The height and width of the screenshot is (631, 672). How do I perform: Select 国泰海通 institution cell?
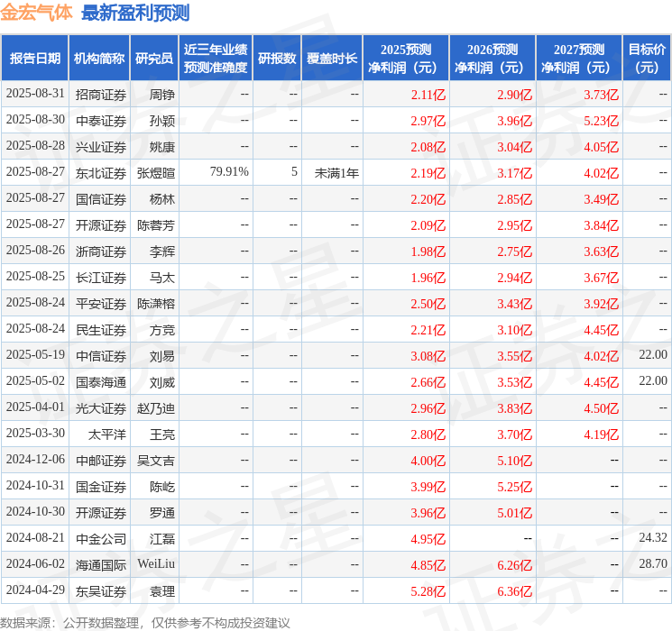click(101, 382)
